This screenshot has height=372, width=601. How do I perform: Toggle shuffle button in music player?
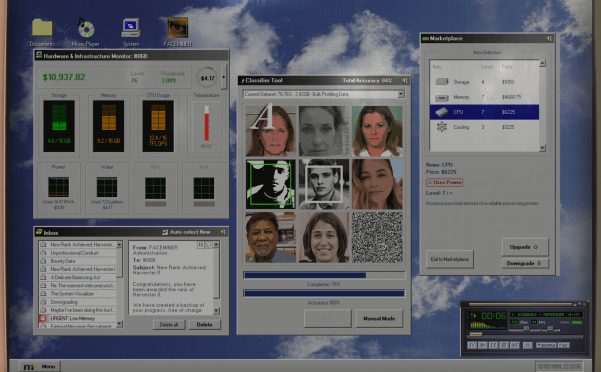point(546,345)
